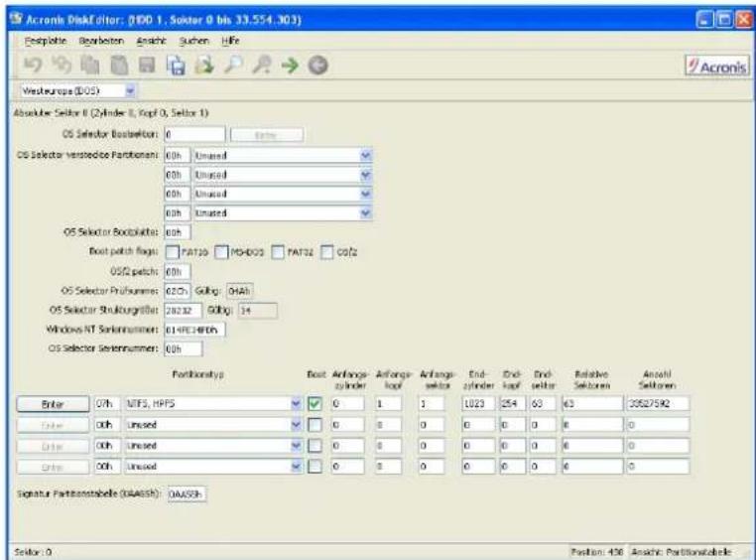This screenshot has height=560, width=756.
Task: Click Enter button beside OS Selector Bootsektor
Action: click(x=267, y=135)
